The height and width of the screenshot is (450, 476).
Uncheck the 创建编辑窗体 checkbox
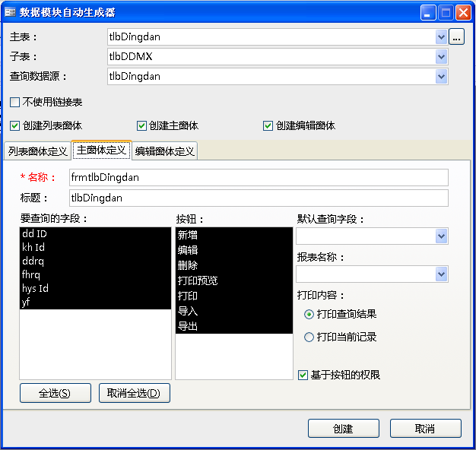coord(268,125)
